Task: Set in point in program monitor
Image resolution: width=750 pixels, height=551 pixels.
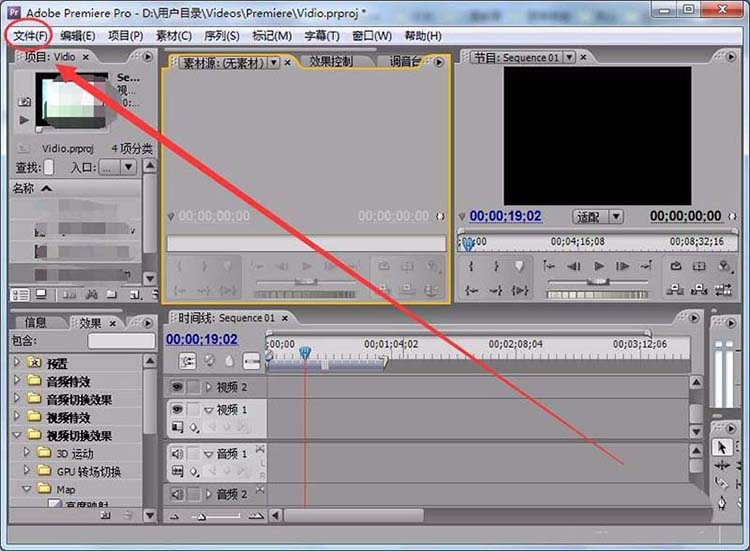Action: [x=471, y=266]
